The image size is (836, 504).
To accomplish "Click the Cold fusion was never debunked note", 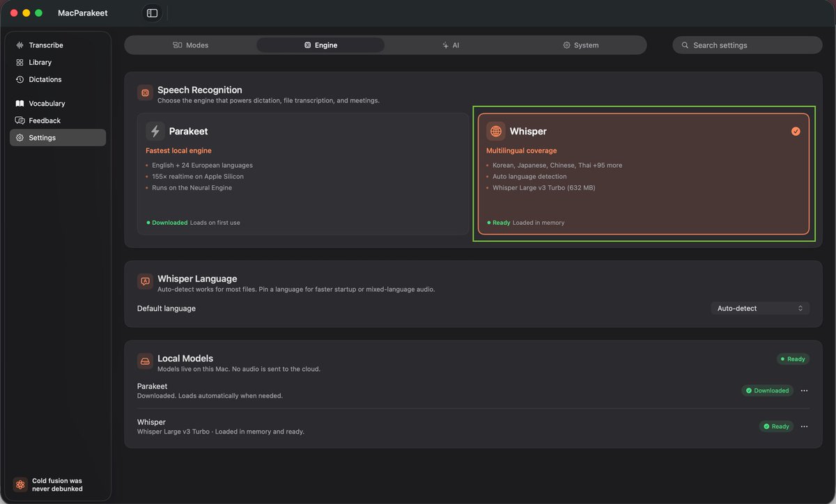I will (x=57, y=485).
